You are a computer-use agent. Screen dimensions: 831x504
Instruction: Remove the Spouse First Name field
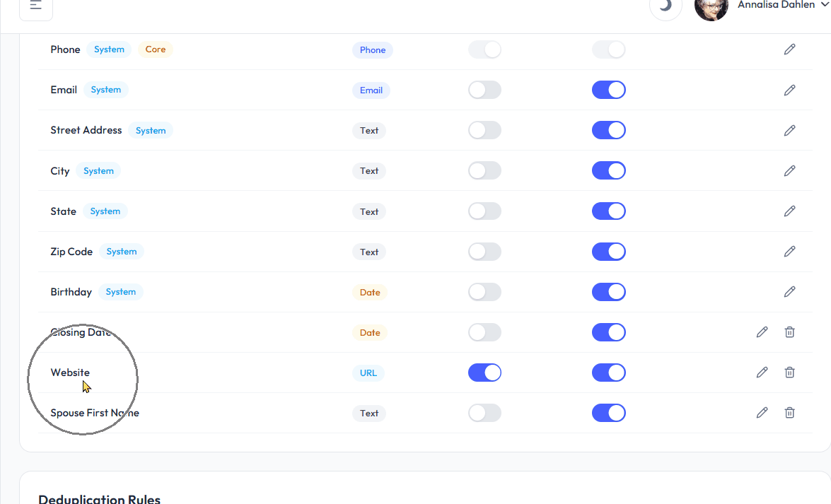click(x=789, y=413)
